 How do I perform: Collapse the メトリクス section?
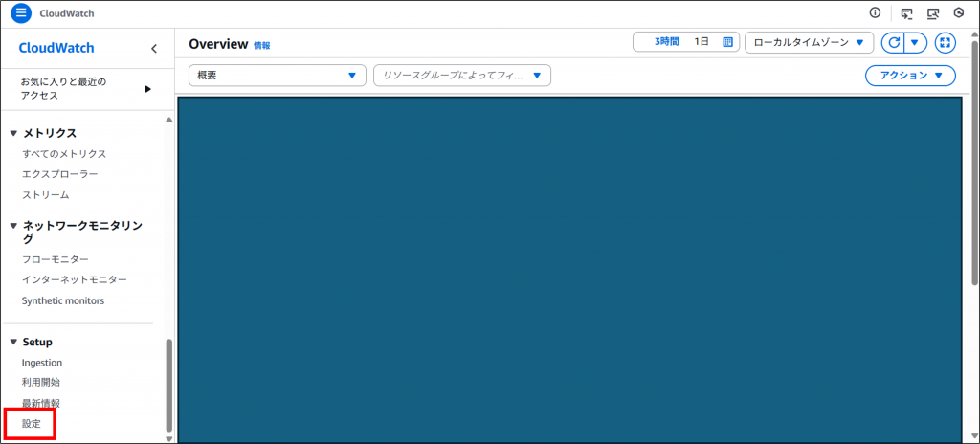[13, 133]
